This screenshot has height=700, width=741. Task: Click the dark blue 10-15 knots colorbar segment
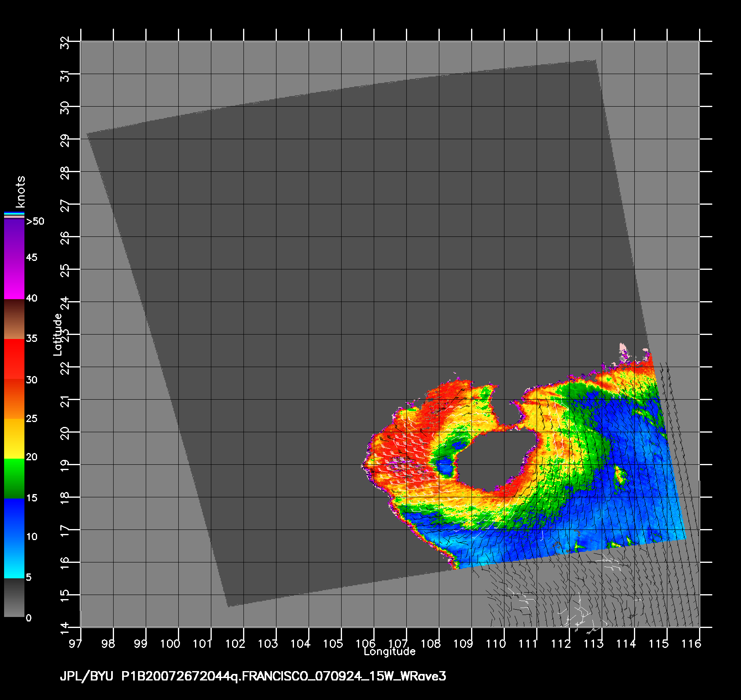tap(14, 518)
